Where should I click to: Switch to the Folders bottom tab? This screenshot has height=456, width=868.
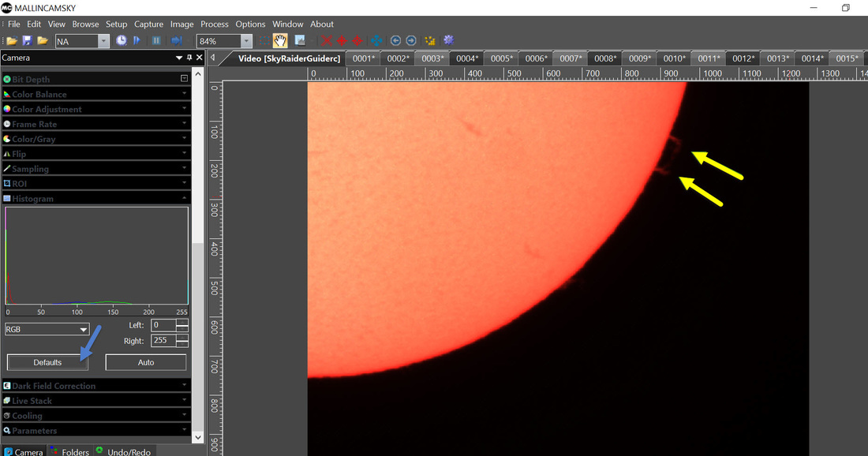point(69,451)
